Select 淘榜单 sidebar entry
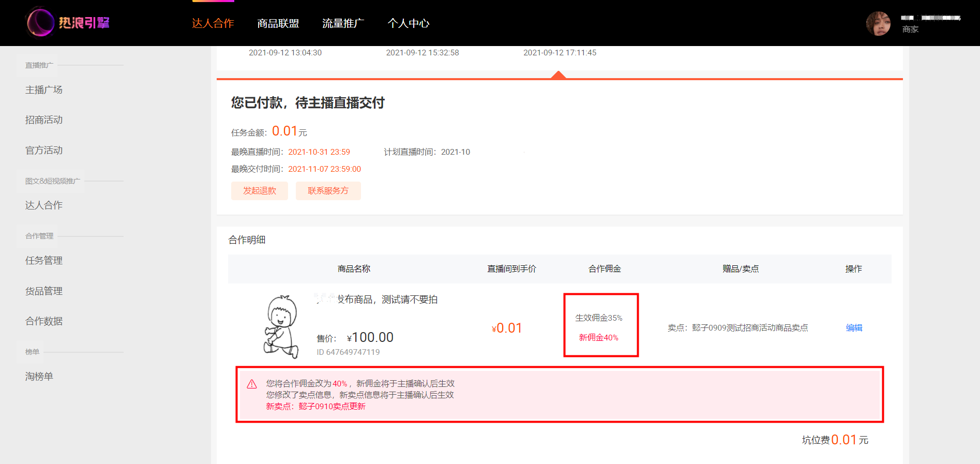Screen dimensions: 980x464 coord(39,376)
